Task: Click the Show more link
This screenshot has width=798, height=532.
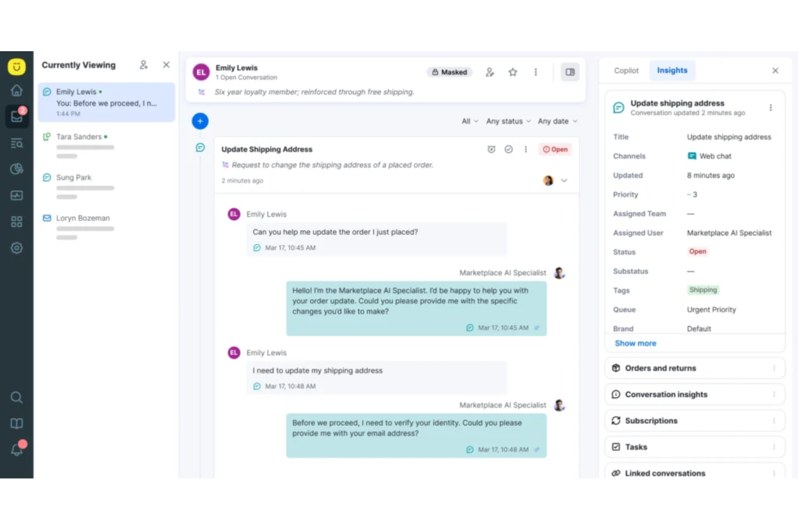Action: (635, 343)
